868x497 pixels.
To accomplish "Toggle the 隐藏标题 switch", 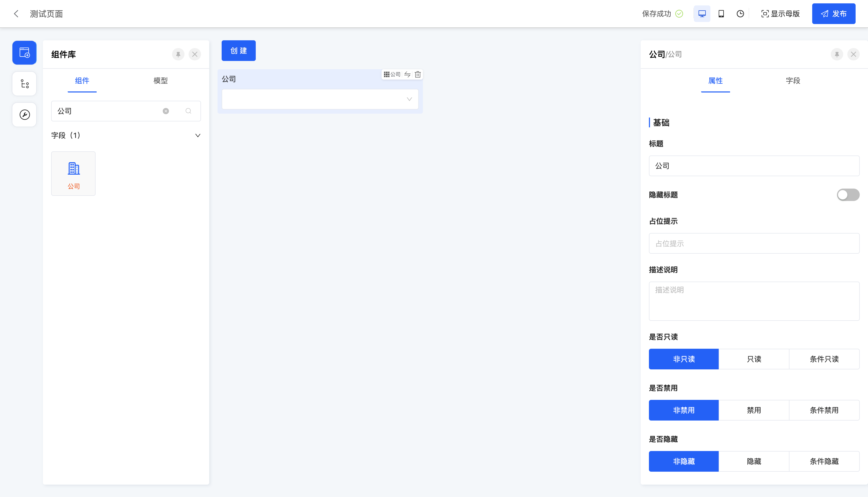I will click(848, 195).
